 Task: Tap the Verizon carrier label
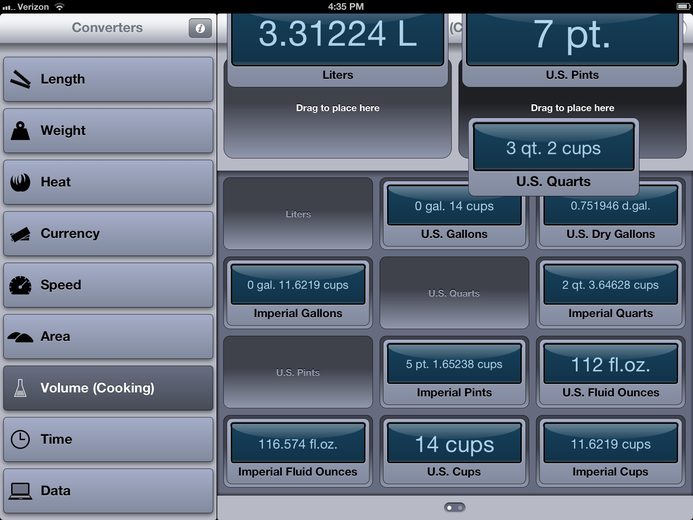[x=33, y=7]
